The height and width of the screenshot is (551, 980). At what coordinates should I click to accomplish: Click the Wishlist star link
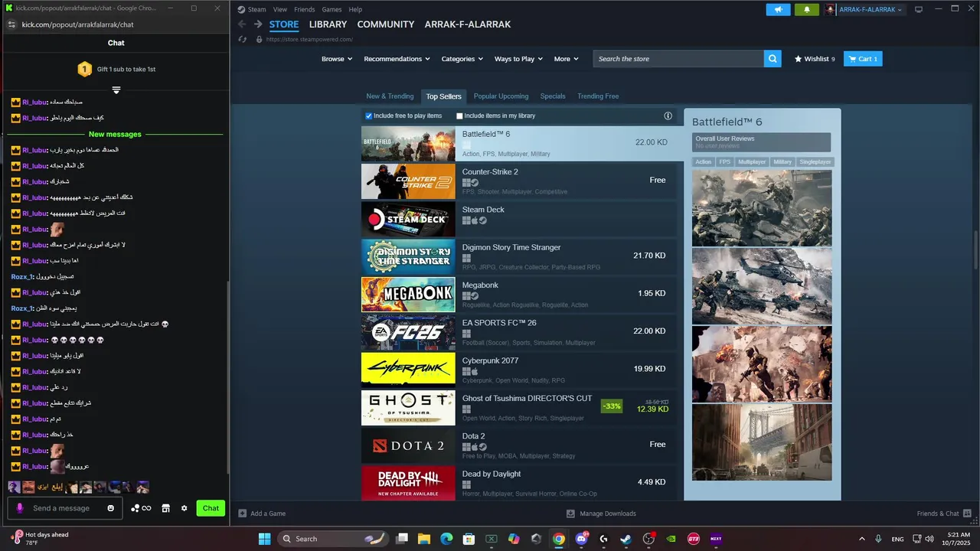pyautogui.click(x=815, y=59)
